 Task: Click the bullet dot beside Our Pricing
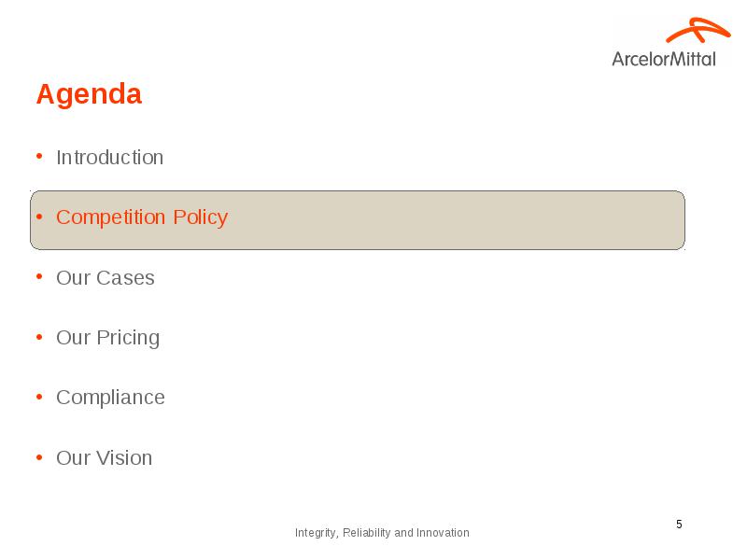[39, 337]
